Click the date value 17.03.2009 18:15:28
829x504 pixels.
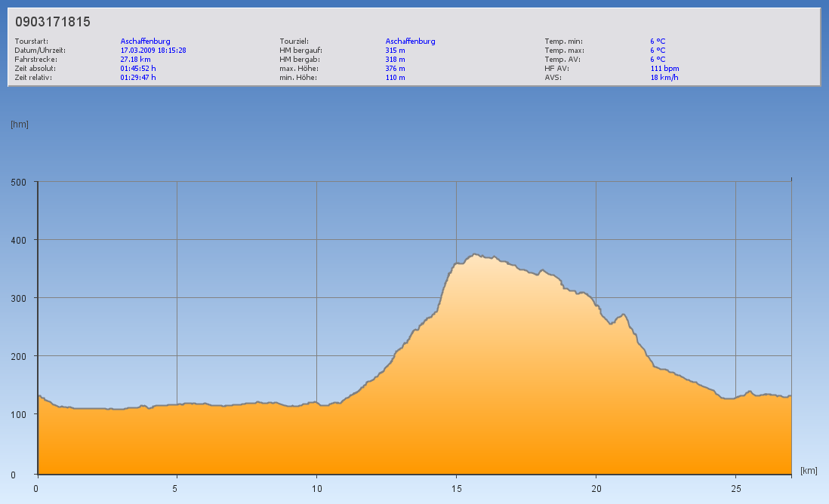click(x=153, y=51)
